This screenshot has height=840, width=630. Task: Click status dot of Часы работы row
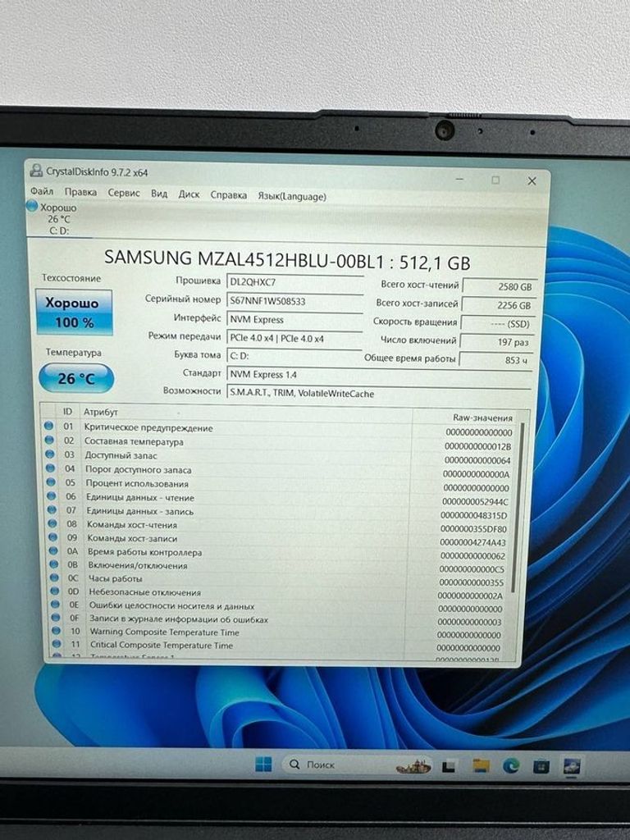(x=54, y=577)
